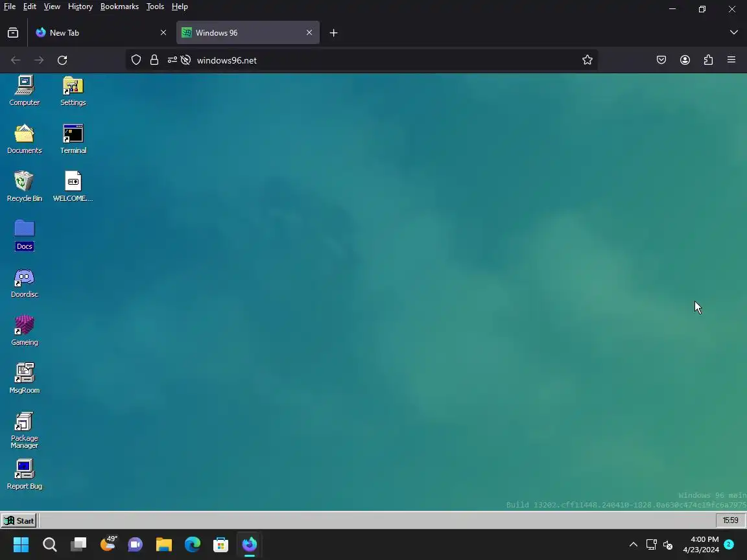Reload the current page
Image resolution: width=747 pixels, height=560 pixels.
point(62,60)
